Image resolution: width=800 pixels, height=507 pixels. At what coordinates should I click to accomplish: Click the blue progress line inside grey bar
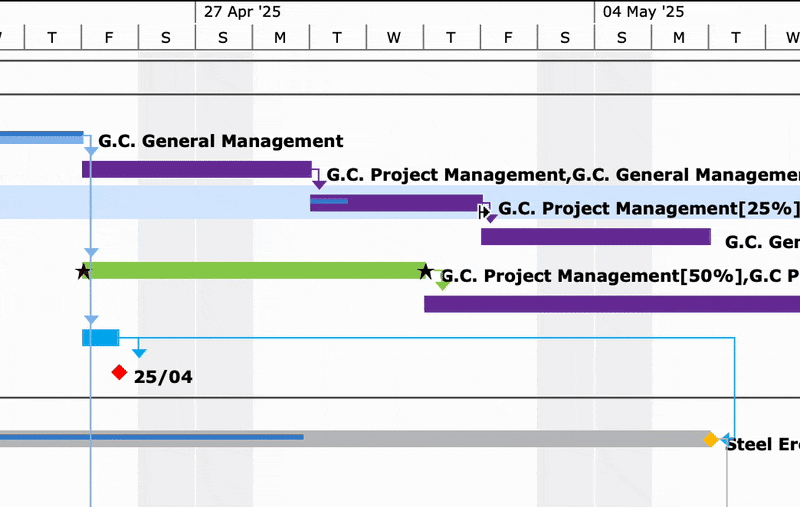click(x=152, y=437)
